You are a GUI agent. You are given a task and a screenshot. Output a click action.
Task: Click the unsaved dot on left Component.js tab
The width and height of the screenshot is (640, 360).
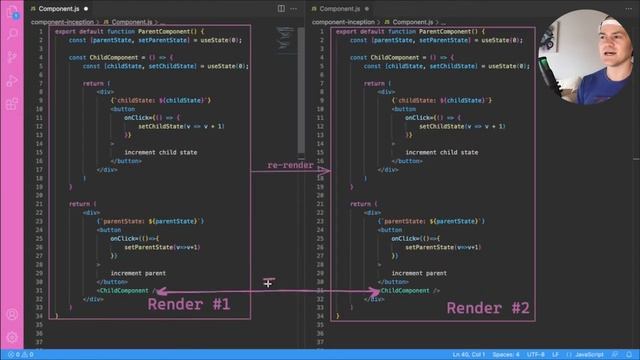tap(86, 9)
